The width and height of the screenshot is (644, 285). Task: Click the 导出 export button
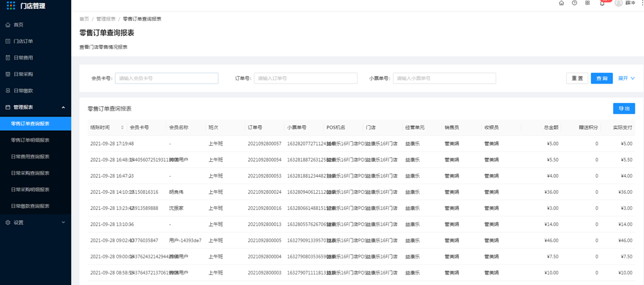click(x=624, y=108)
